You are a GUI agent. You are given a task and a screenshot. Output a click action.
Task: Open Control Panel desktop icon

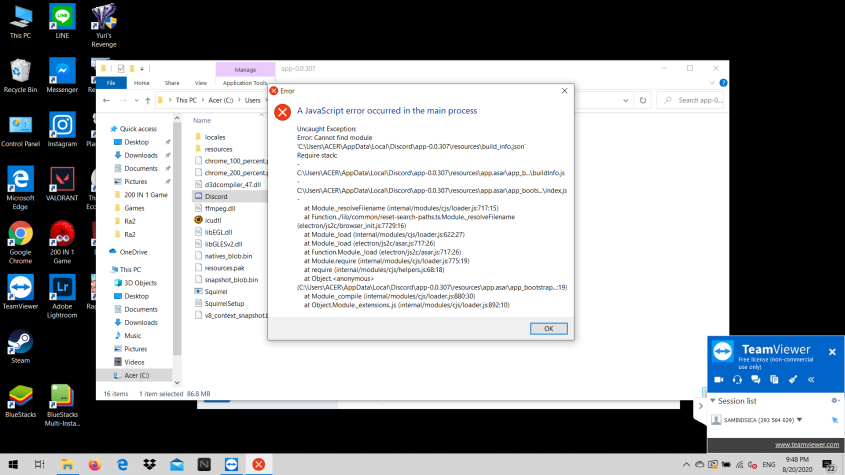tap(20, 129)
